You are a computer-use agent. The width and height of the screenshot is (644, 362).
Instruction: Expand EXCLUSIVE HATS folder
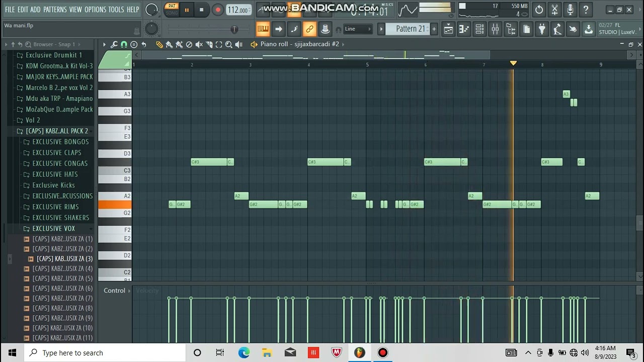[55, 174]
